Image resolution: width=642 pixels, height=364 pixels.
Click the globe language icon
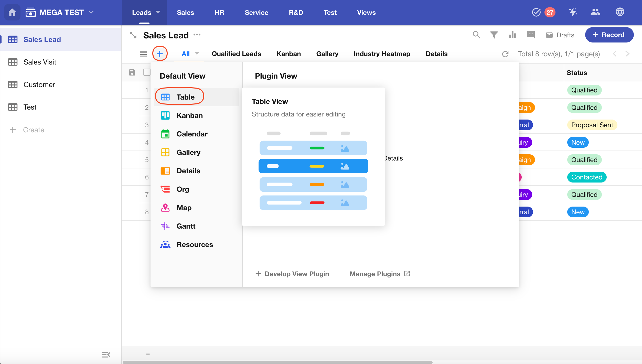point(620,12)
